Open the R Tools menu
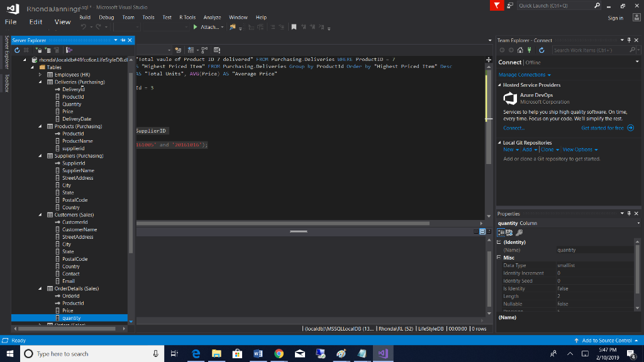Viewport: 644px width, 362px height. point(187,18)
